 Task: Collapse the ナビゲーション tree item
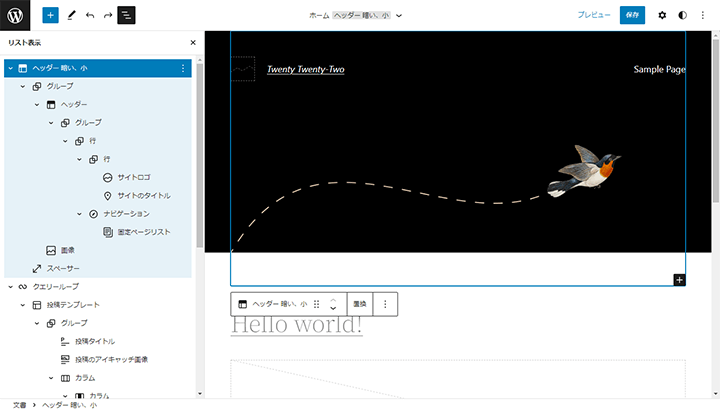pos(80,214)
